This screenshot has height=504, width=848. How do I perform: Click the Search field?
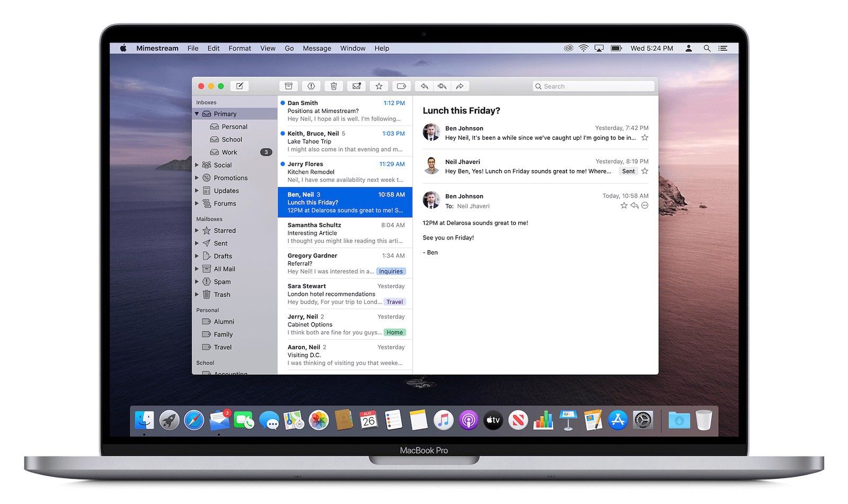pyautogui.click(x=594, y=86)
